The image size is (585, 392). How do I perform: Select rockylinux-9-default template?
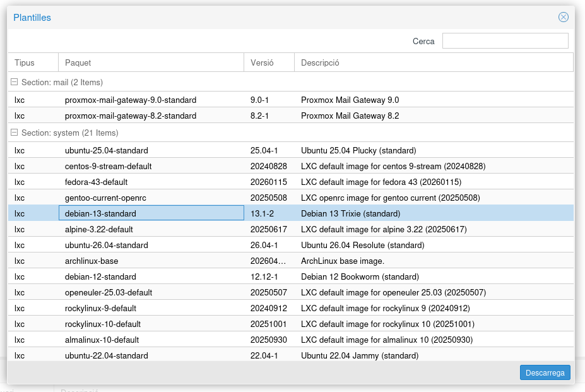tap(100, 309)
